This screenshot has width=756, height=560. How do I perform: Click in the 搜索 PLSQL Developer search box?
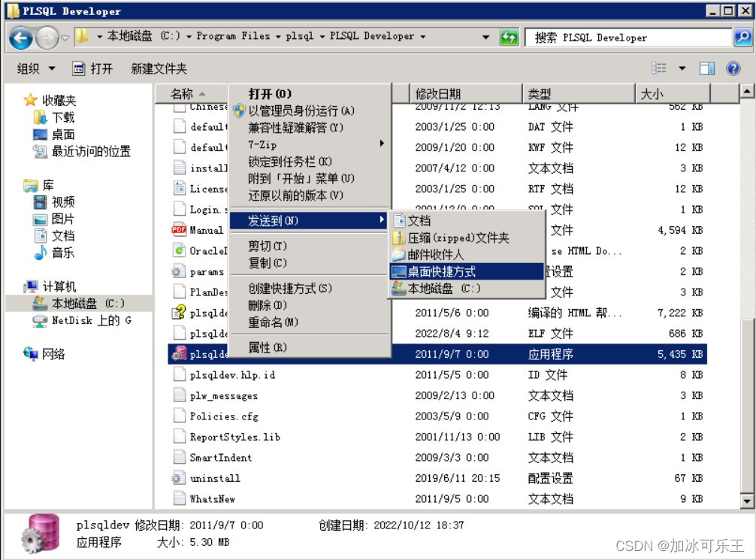[627, 37]
